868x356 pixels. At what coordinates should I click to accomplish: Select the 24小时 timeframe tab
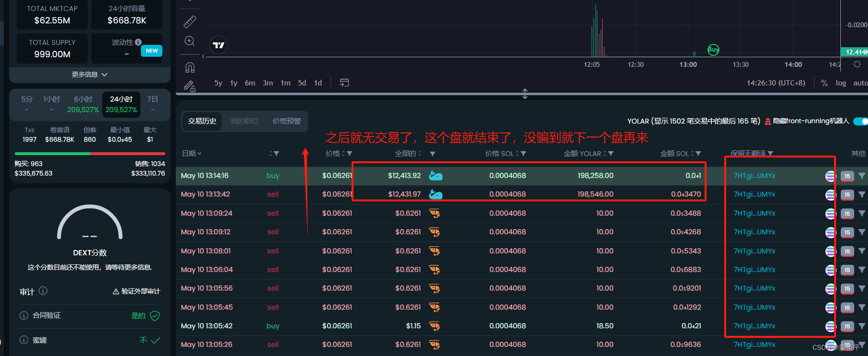coord(121,104)
